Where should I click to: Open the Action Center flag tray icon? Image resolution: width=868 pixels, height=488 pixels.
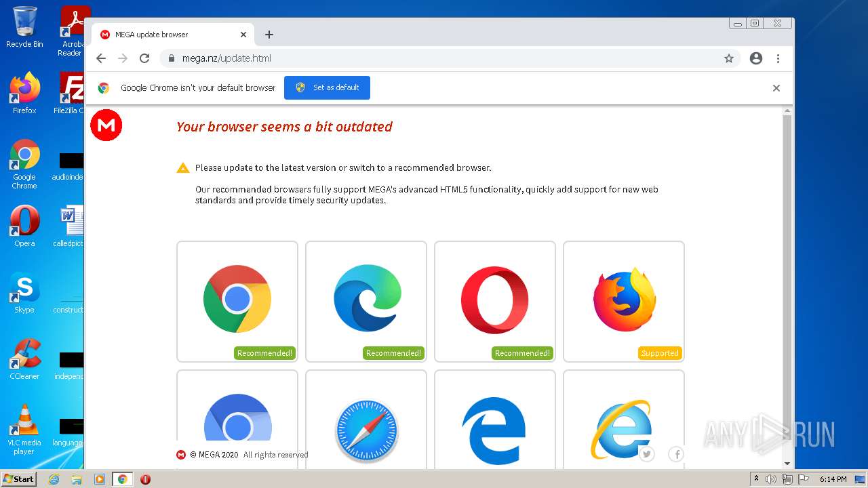pos(804,479)
